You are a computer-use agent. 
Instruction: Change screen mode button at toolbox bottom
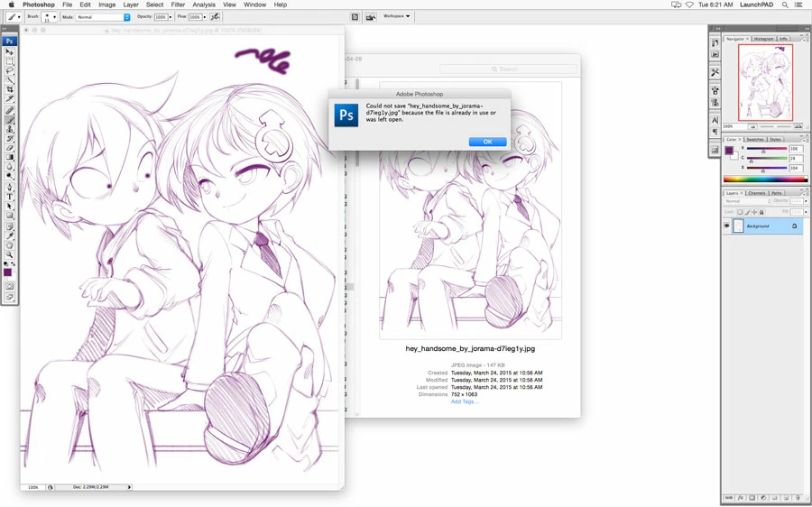click(9, 298)
